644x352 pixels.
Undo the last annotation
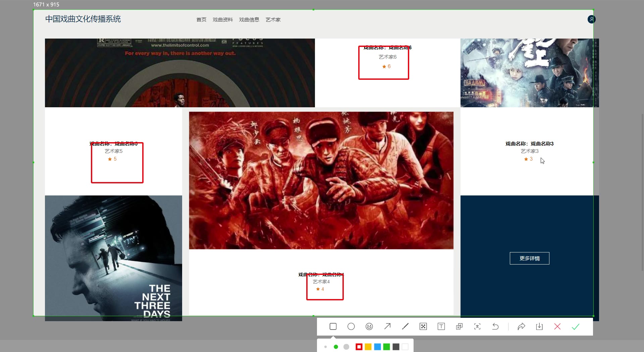(495, 327)
